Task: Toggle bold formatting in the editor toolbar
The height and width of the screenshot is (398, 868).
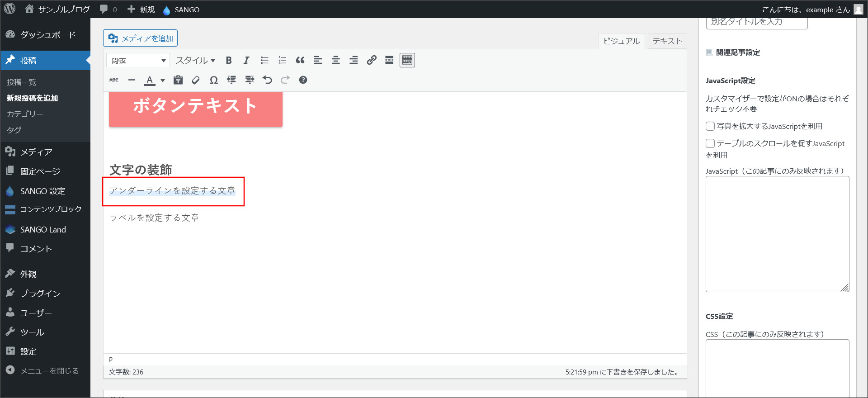Action: (x=229, y=60)
